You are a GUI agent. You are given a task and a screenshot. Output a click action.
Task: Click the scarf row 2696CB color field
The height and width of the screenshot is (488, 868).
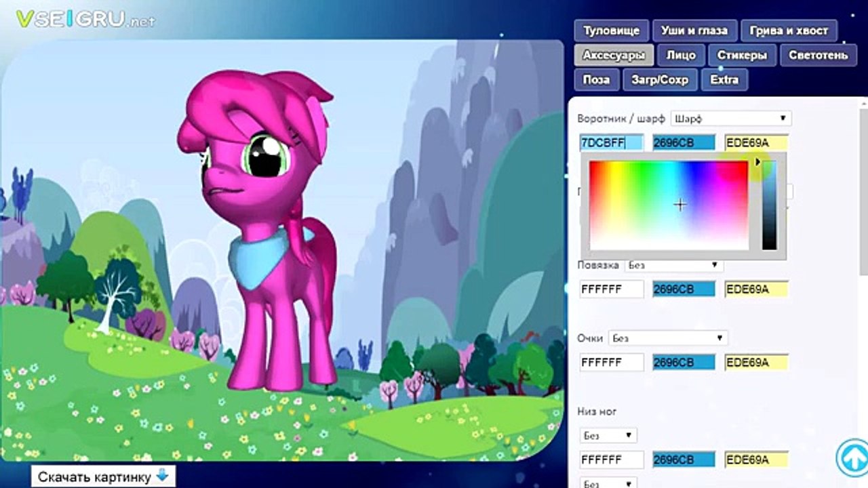[x=684, y=142]
